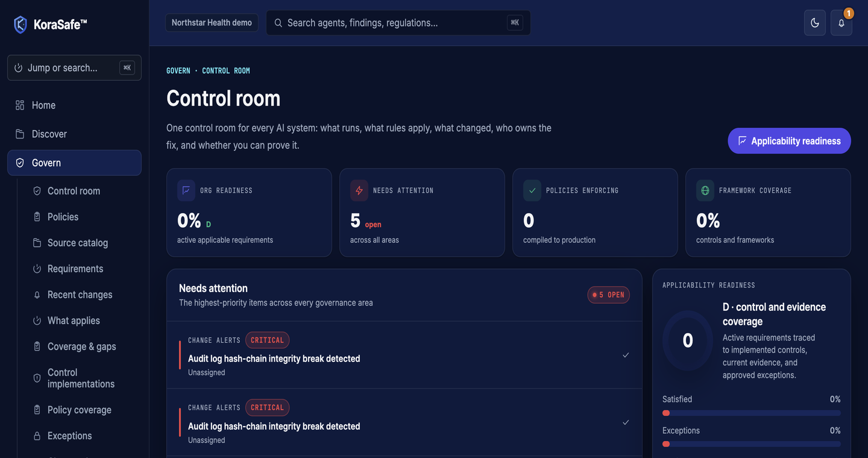Click the Coverage & gaps clipboard icon
868x458 pixels.
pyautogui.click(x=37, y=347)
